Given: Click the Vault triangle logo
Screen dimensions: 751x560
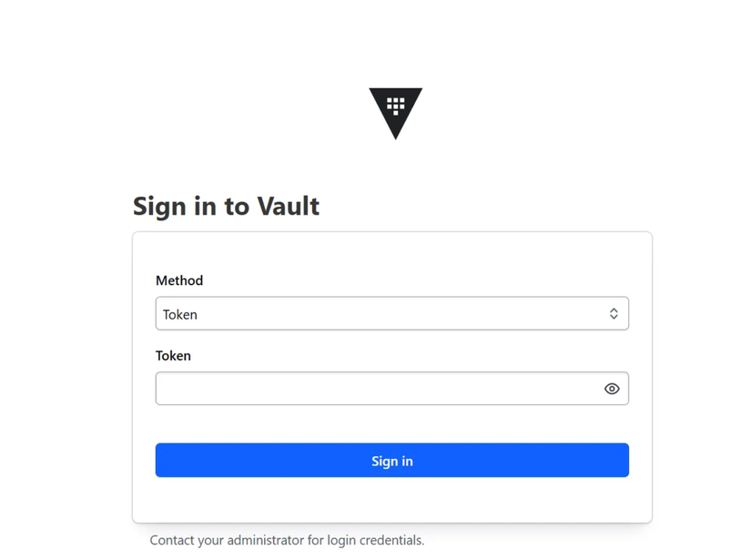Looking at the screenshot, I should [x=396, y=111].
